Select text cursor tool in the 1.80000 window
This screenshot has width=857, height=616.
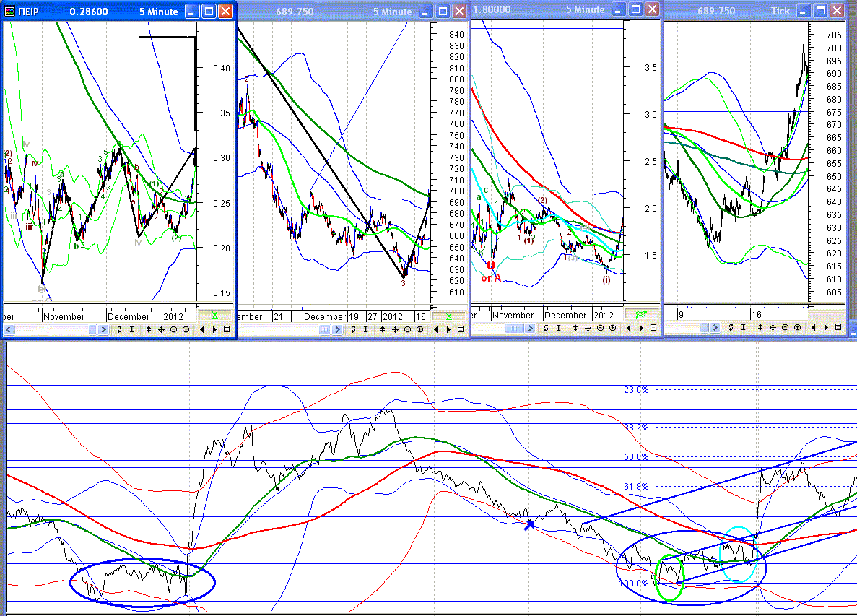558,328
